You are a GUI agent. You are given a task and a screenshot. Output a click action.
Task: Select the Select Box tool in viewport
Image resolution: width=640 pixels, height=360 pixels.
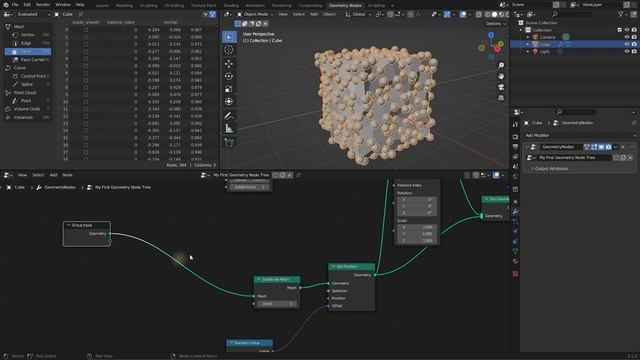(229, 37)
